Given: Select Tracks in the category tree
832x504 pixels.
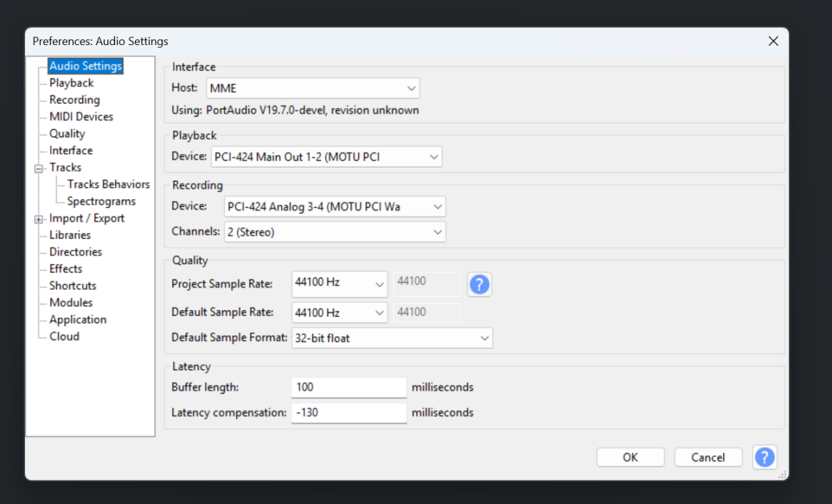Looking at the screenshot, I should [65, 167].
